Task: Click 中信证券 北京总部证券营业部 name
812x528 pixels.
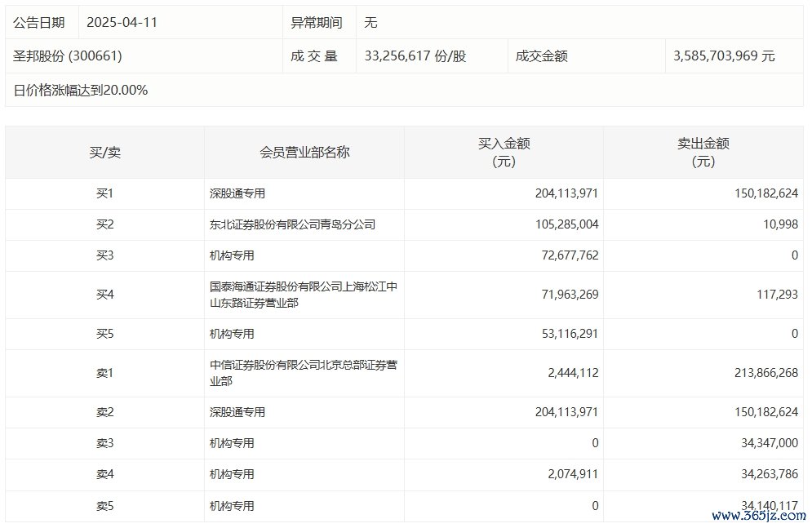Action: pos(304,373)
